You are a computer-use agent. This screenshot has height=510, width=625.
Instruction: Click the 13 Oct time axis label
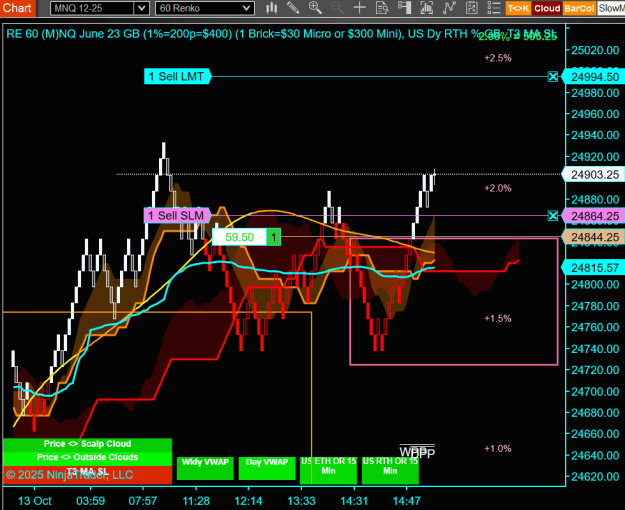coord(35,501)
